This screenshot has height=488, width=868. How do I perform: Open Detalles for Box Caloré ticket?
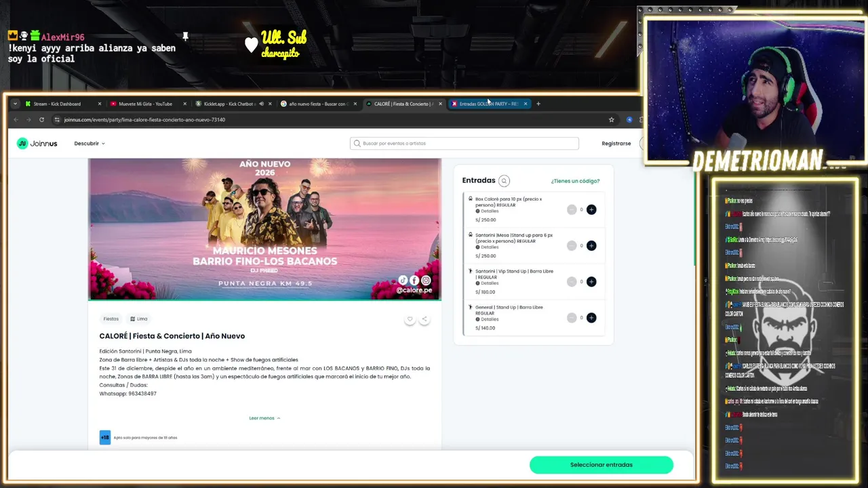[x=488, y=211]
